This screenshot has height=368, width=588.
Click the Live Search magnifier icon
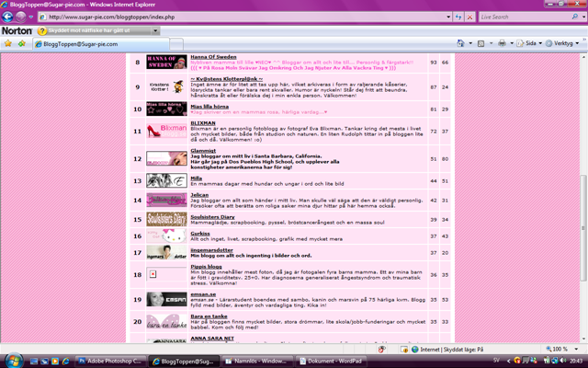[x=575, y=17]
